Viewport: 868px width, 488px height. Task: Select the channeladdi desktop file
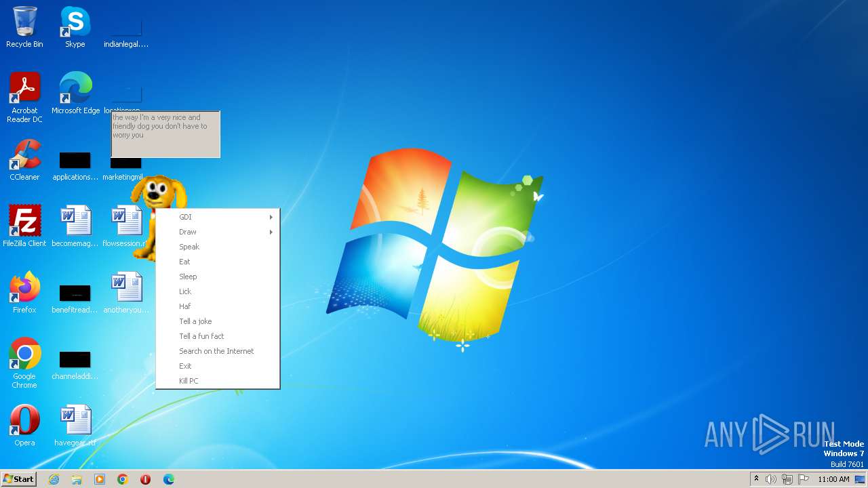(x=75, y=365)
